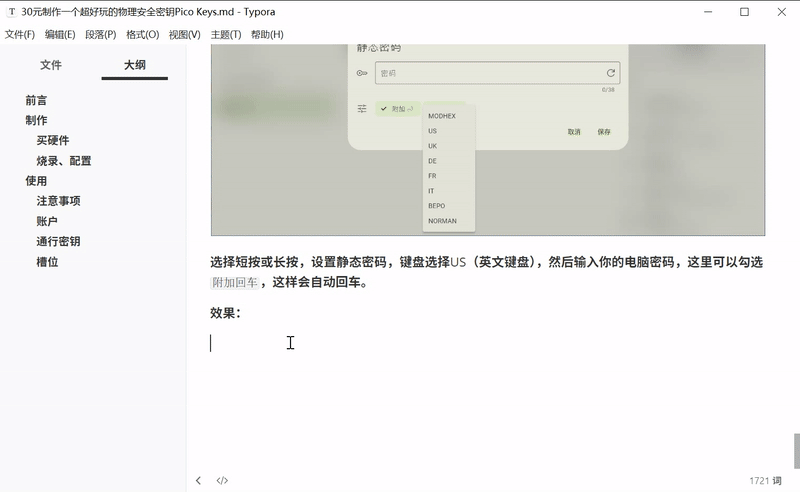Image resolution: width=800 pixels, height=492 pixels.
Task: Jump to 注意事项 outline heading
Action: 58,201
